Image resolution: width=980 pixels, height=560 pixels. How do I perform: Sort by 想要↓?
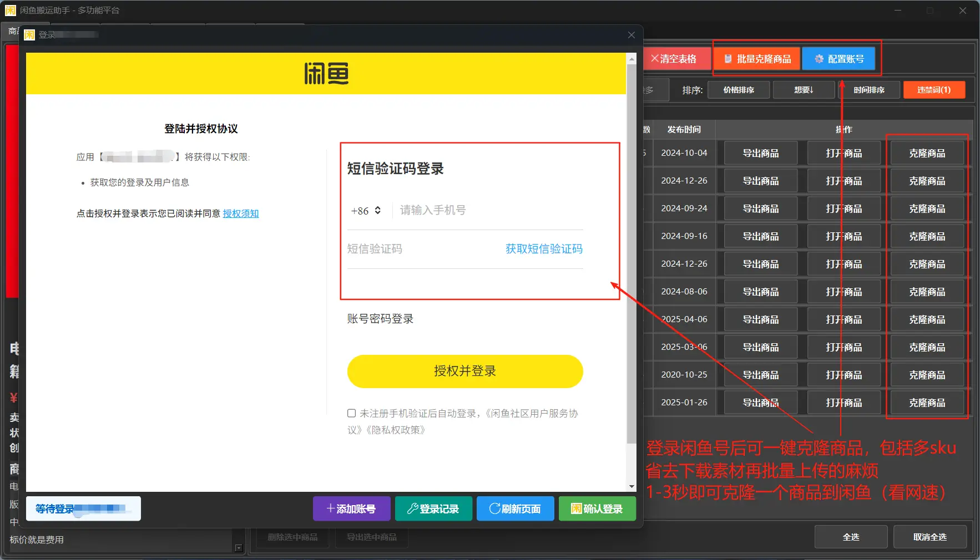[804, 90]
